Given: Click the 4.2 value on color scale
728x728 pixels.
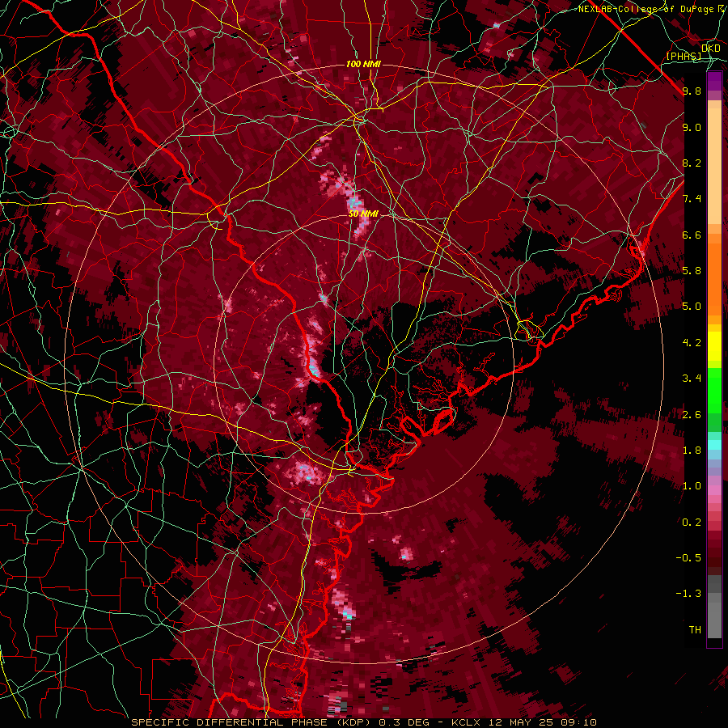Looking at the screenshot, I should (x=692, y=343).
